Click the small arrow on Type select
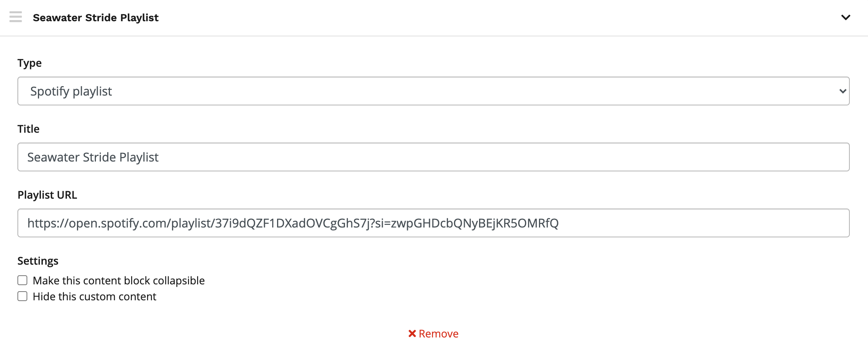The width and height of the screenshot is (868, 364). pos(842,91)
